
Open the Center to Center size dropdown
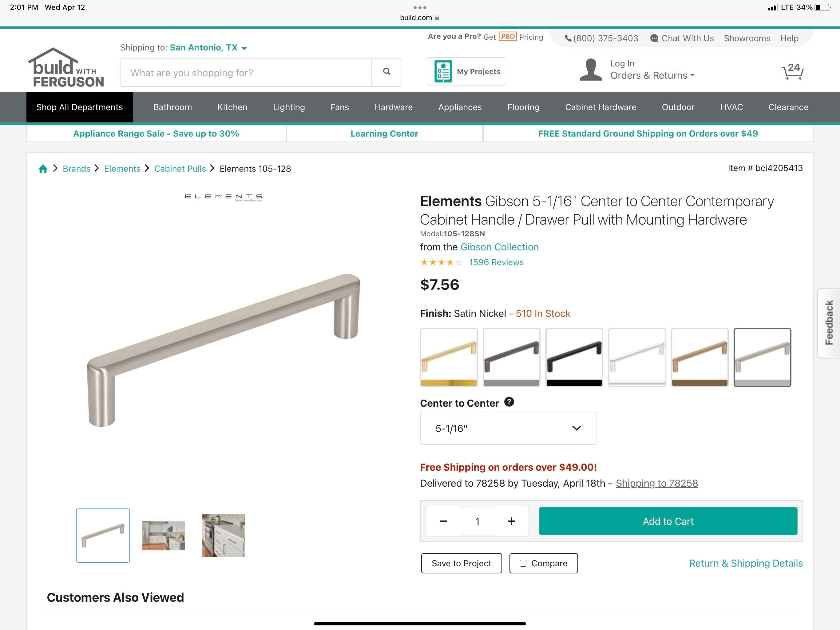click(508, 428)
